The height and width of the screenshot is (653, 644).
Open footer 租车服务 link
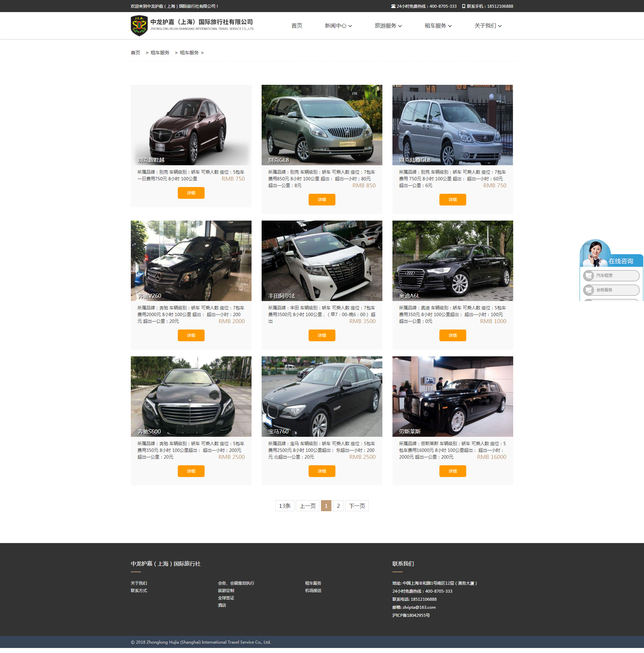tap(313, 583)
